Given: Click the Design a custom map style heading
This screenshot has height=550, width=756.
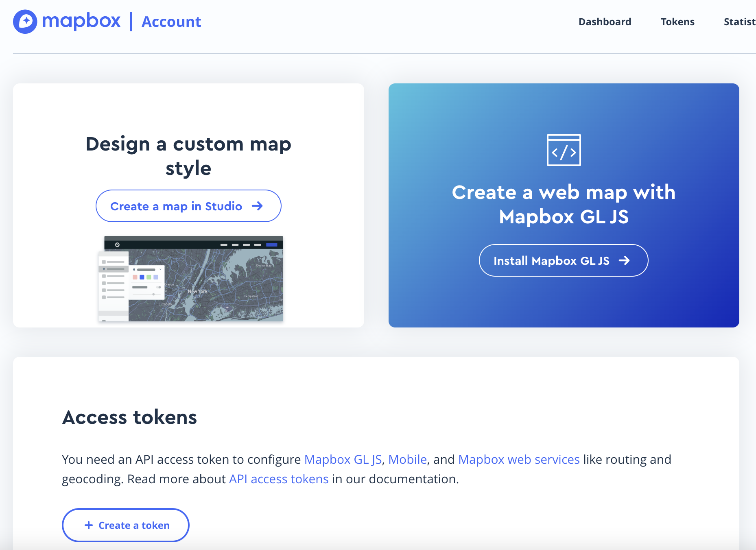Looking at the screenshot, I should (x=188, y=156).
